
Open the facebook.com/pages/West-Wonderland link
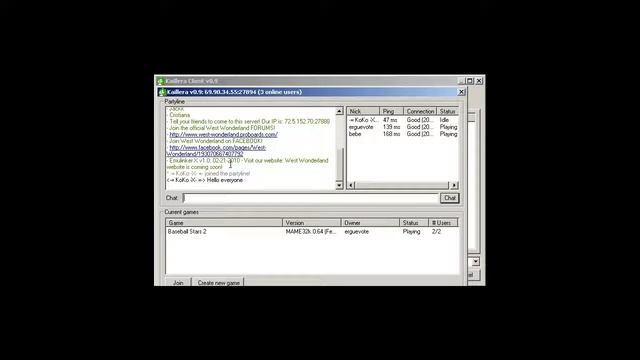click(x=216, y=151)
